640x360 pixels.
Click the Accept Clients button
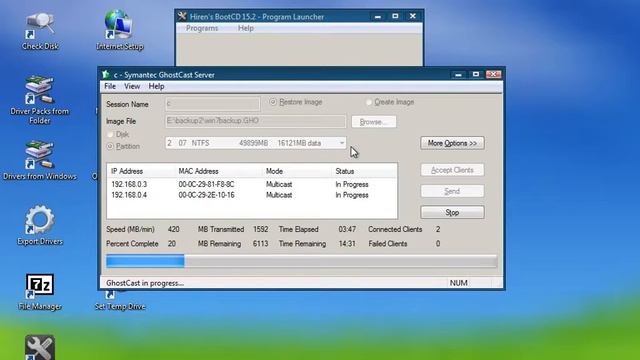[x=452, y=170]
